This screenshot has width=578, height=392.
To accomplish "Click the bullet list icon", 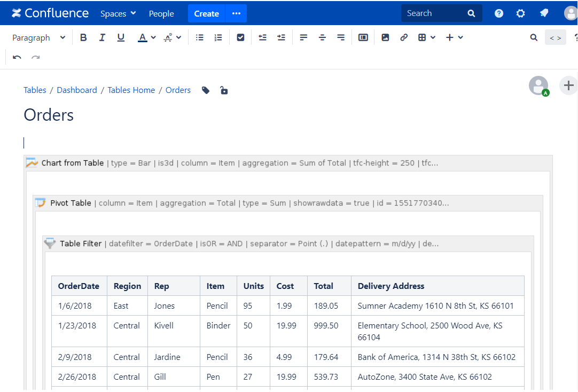I will pyautogui.click(x=200, y=37).
